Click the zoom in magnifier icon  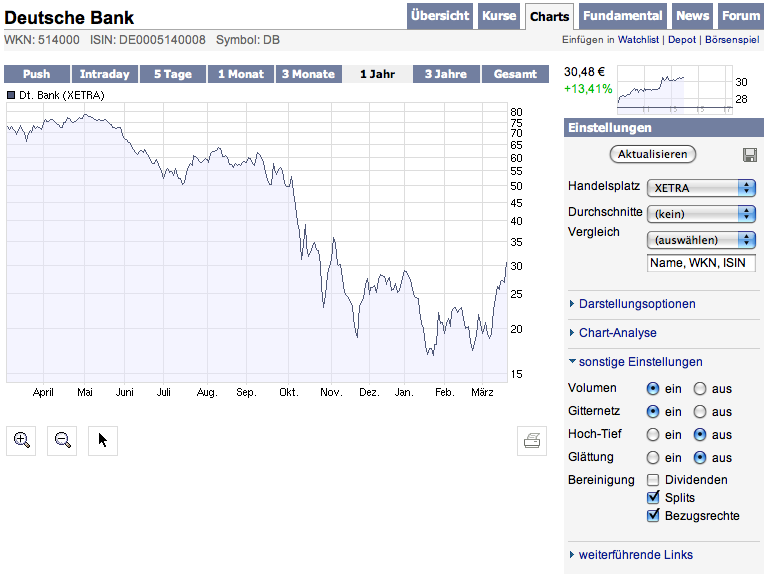[21, 441]
